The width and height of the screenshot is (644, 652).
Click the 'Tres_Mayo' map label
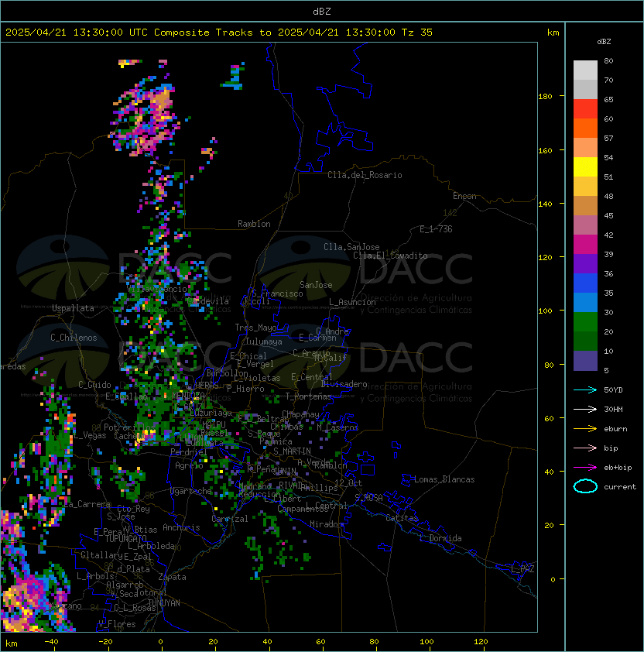click(255, 328)
